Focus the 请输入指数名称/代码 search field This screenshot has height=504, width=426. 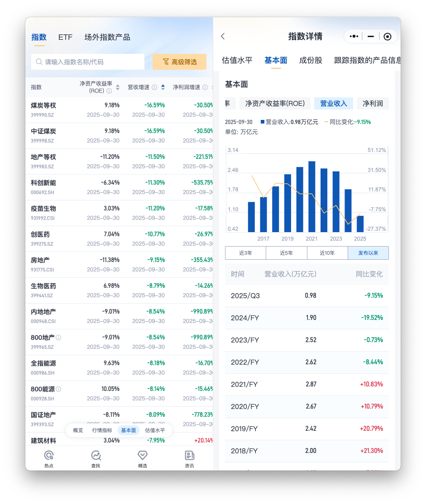point(87,62)
